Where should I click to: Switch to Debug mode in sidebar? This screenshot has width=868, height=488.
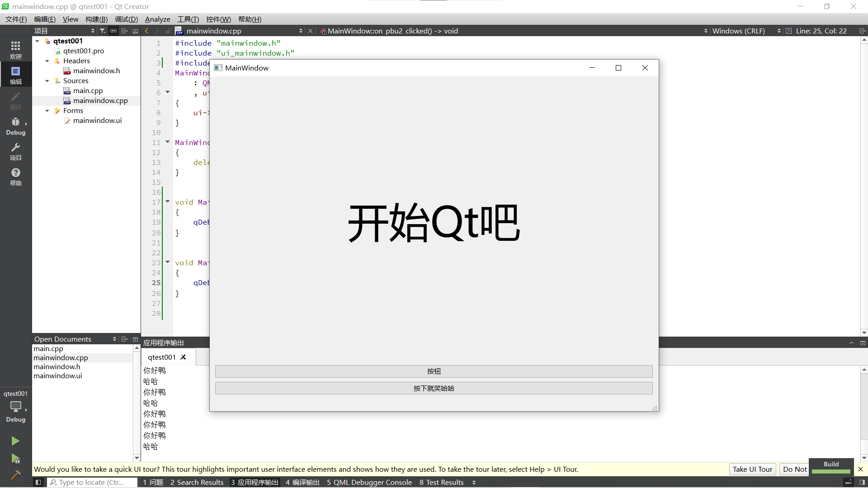click(x=15, y=126)
